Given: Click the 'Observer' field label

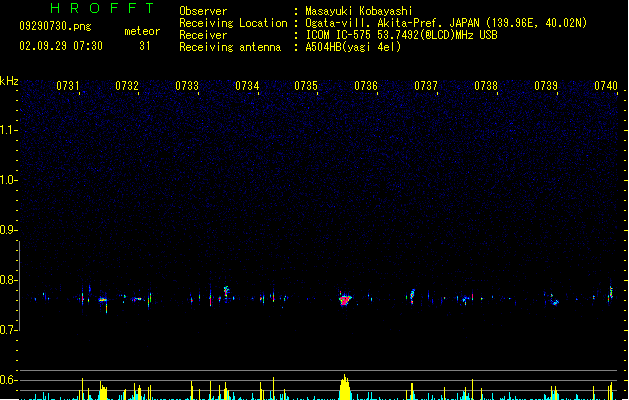Looking at the screenshot, I should click(203, 11).
